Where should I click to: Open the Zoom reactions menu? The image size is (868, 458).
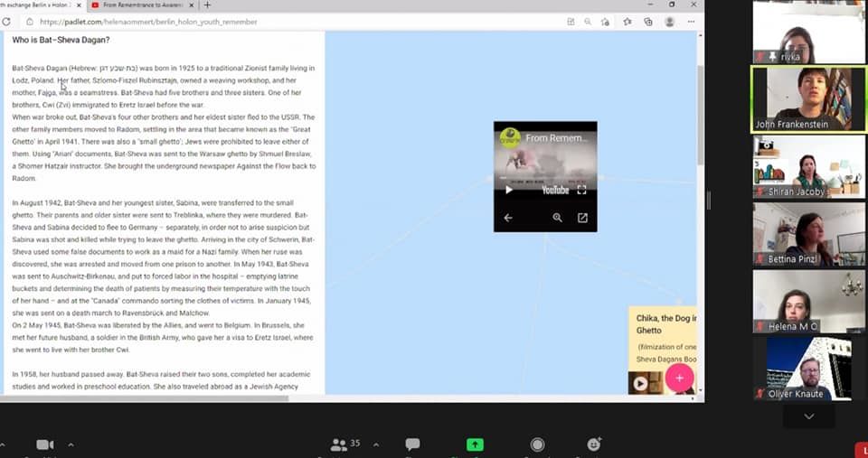594,444
